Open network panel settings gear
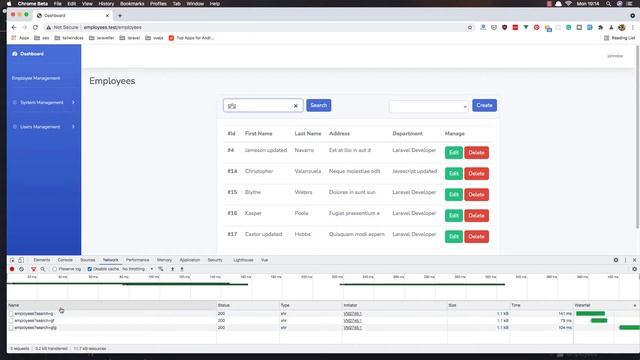Viewport: 640px width, 360px height. tap(634, 269)
